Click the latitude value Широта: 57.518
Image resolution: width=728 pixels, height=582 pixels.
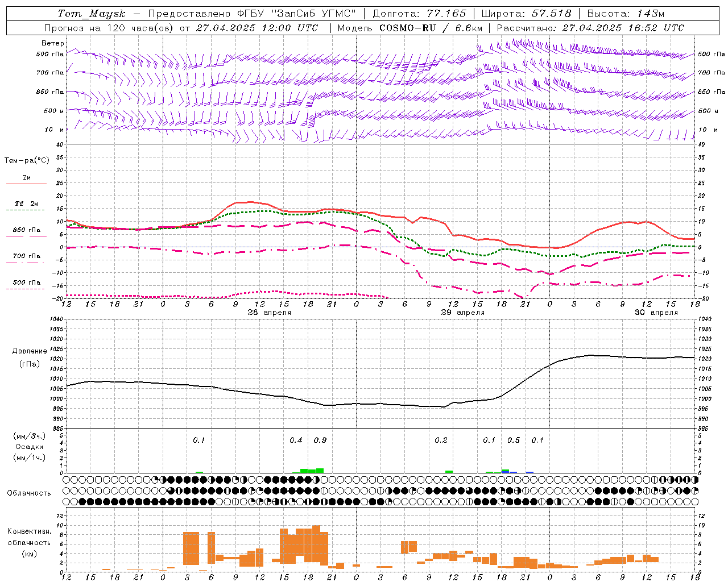[x=526, y=14]
